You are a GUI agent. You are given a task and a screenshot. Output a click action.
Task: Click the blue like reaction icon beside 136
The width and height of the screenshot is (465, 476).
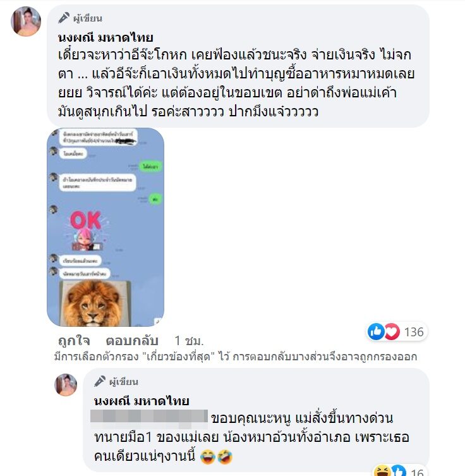point(376,331)
